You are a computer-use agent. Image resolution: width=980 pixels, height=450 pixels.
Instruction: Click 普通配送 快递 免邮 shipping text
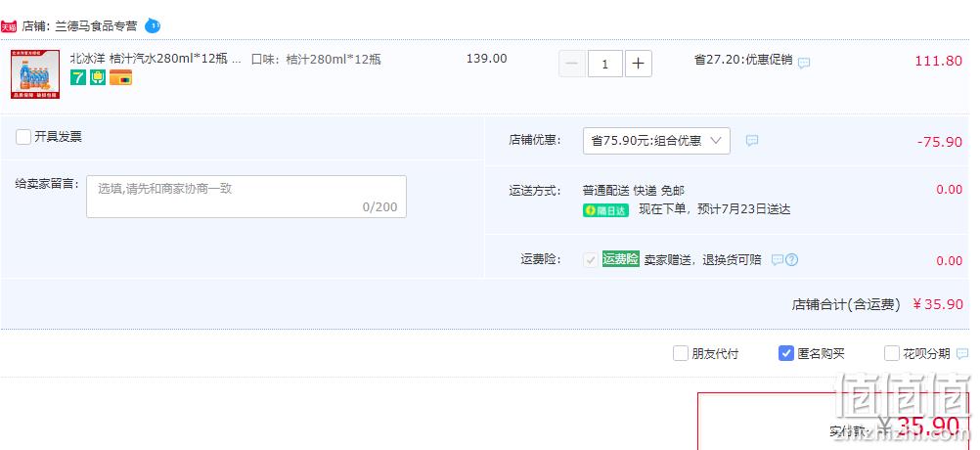click(634, 190)
